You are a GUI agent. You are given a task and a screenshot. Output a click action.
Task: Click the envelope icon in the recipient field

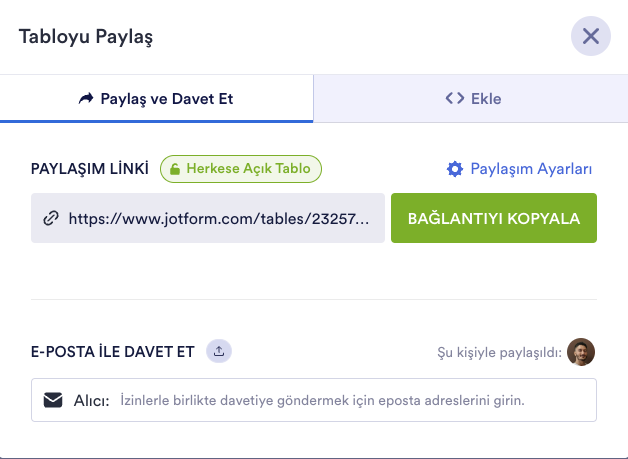point(54,401)
